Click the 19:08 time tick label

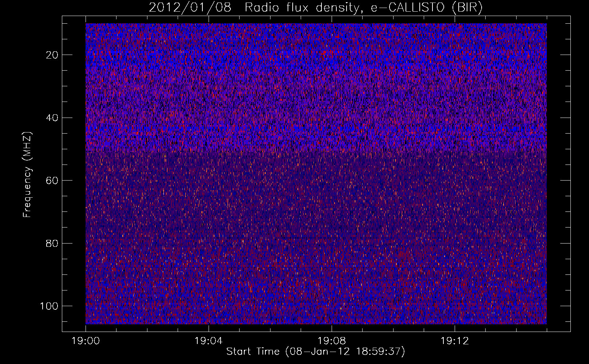[332, 341]
